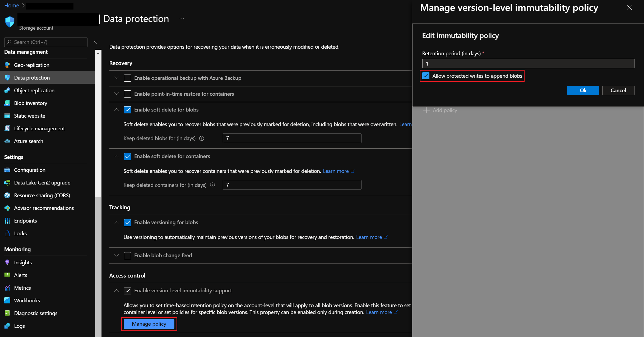Open Lifecycle management

point(39,128)
